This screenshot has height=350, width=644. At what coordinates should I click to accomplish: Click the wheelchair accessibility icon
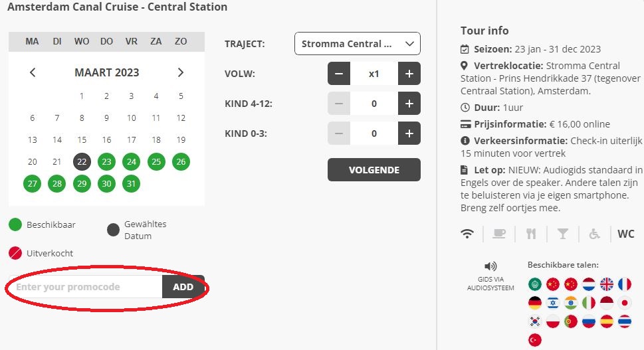[x=594, y=234]
